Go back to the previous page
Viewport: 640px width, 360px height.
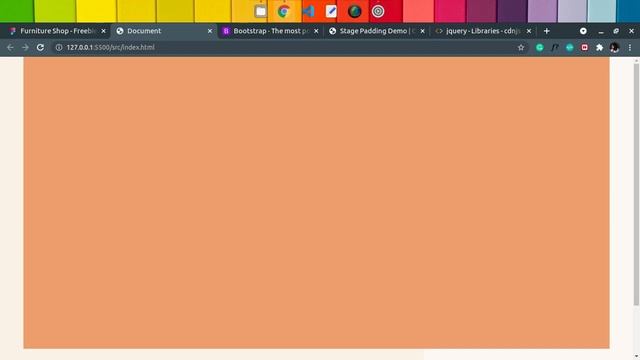pyautogui.click(x=10, y=47)
